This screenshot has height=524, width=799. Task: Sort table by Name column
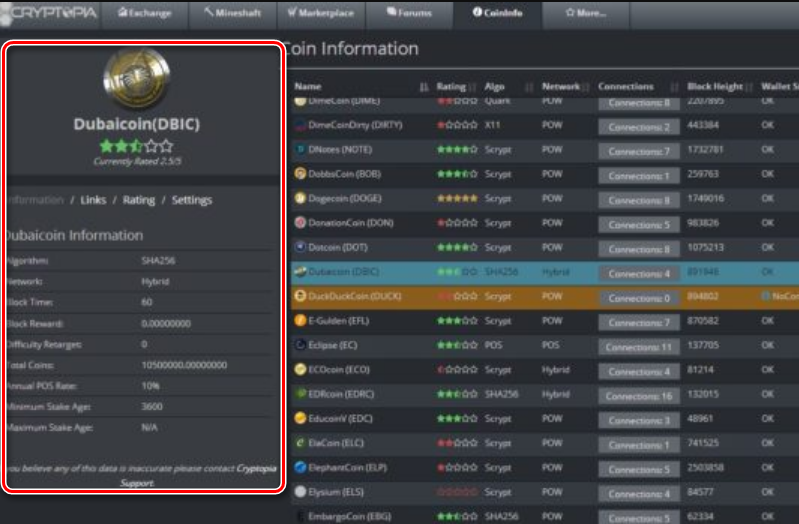(x=308, y=86)
